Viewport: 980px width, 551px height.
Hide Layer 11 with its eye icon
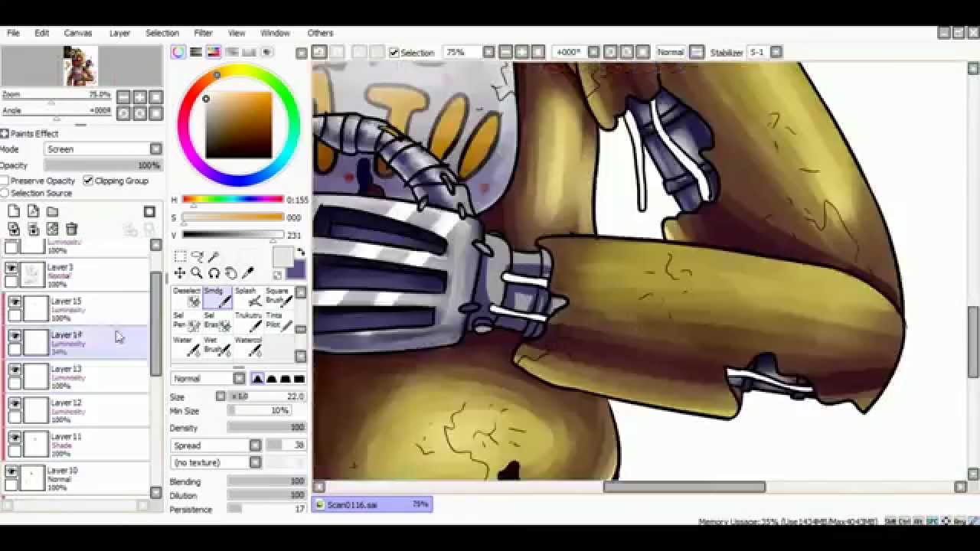[15, 436]
